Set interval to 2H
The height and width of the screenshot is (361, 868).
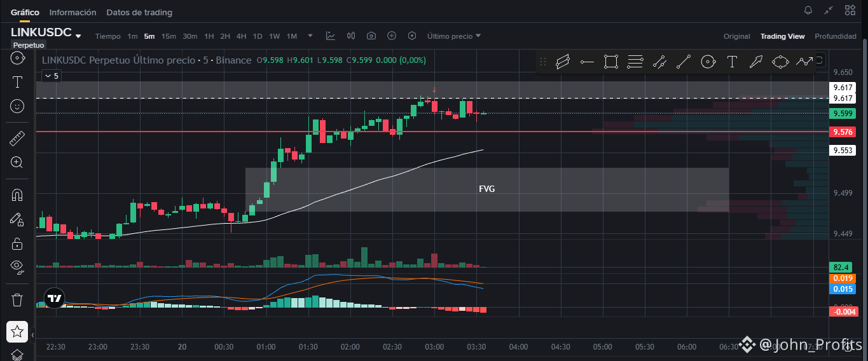[225, 36]
